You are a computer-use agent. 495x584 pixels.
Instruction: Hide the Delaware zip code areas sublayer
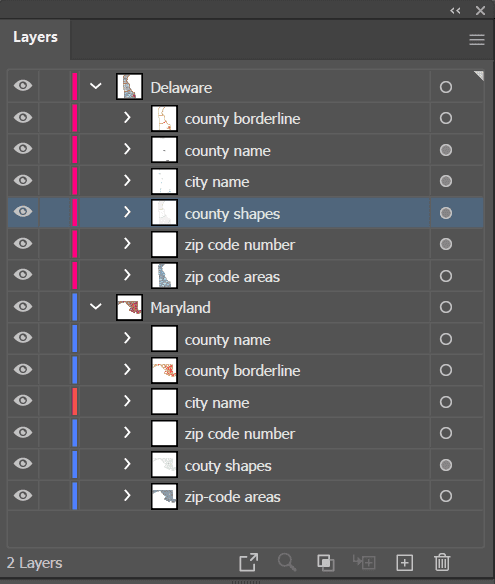click(23, 275)
